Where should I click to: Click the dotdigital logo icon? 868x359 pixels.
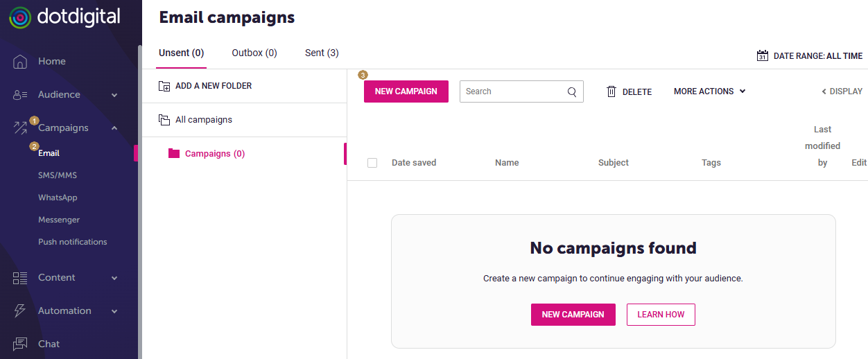tap(20, 18)
